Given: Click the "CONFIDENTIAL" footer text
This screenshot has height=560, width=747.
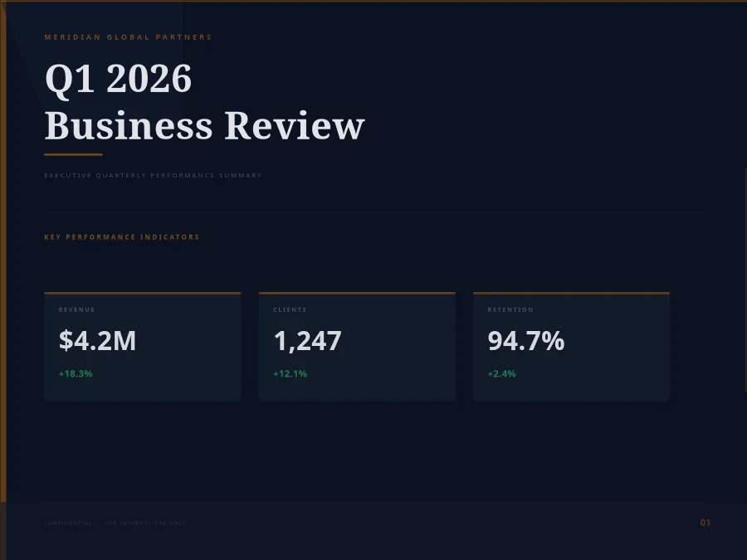Looking at the screenshot, I should pyautogui.click(x=68, y=523).
